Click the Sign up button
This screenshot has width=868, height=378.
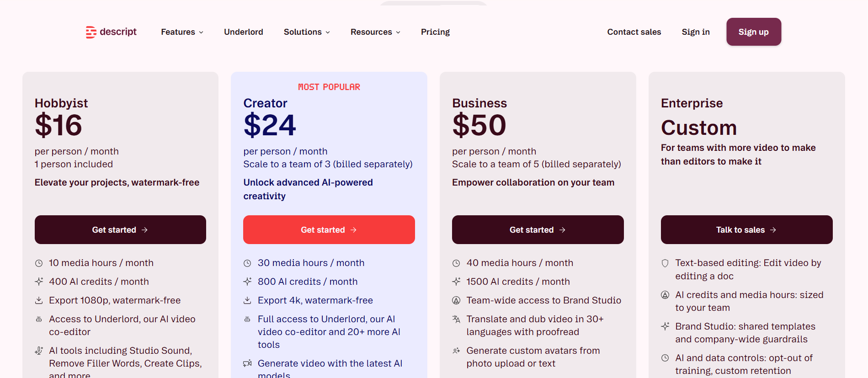pyautogui.click(x=754, y=32)
